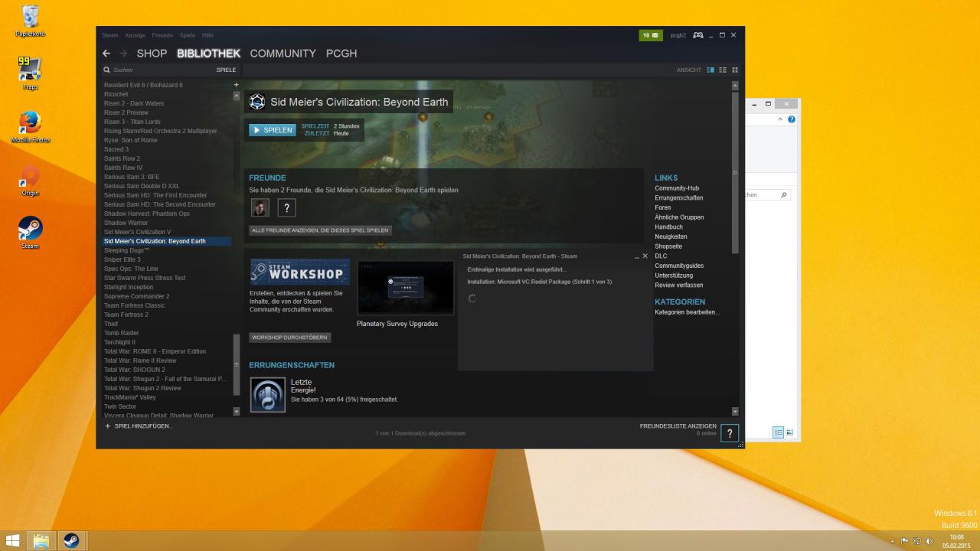The width and height of the screenshot is (980, 551).
Task: Switch Explorer window to large icons view
Action: pyautogui.click(x=790, y=432)
